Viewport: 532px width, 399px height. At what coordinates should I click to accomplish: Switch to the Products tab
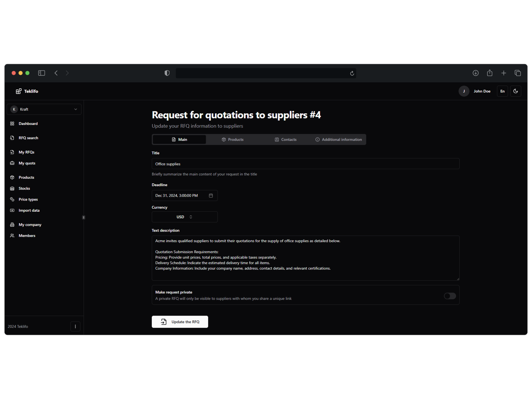pos(232,140)
